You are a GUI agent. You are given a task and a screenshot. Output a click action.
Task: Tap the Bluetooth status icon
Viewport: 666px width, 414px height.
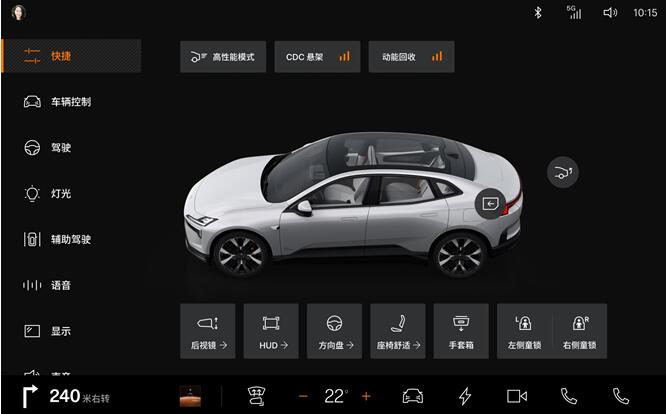pyautogui.click(x=537, y=13)
